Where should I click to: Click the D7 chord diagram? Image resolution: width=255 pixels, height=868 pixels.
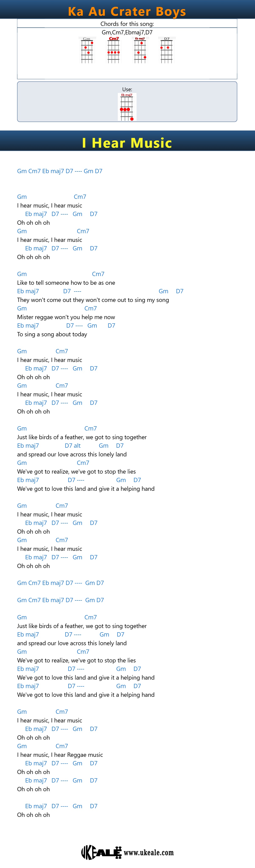(167, 50)
